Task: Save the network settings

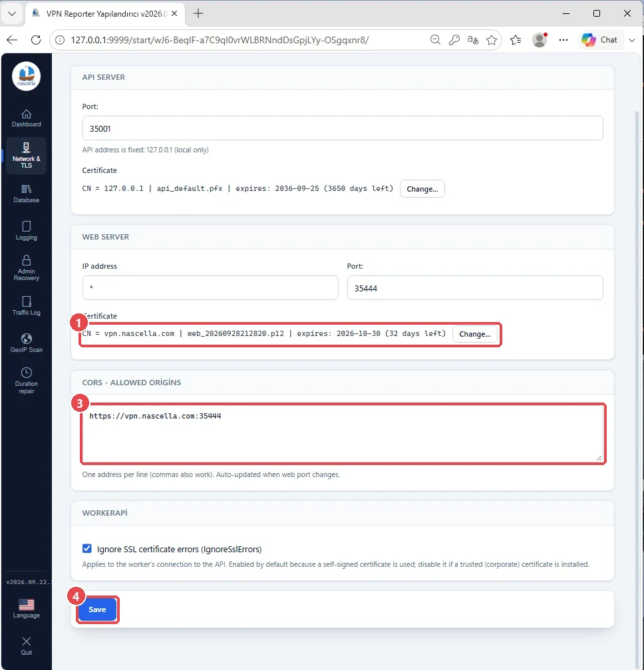Action: (97, 609)
